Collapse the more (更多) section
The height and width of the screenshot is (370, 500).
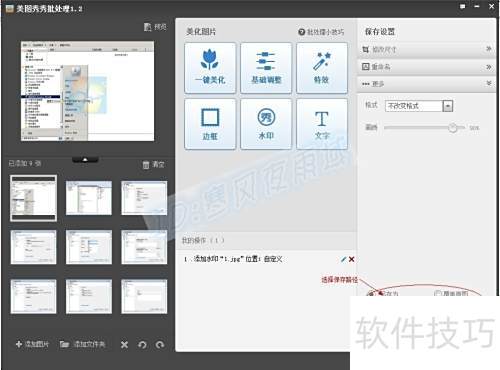click(x=426, y=84)
